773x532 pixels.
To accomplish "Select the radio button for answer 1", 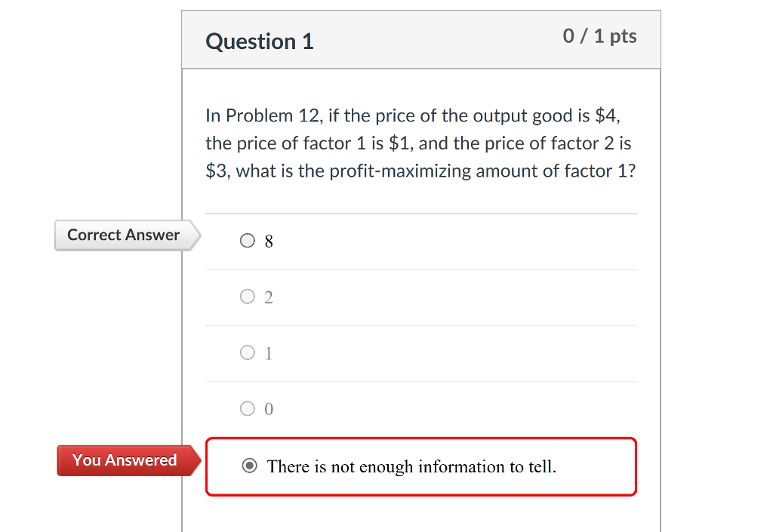I will tap(248, 352).
